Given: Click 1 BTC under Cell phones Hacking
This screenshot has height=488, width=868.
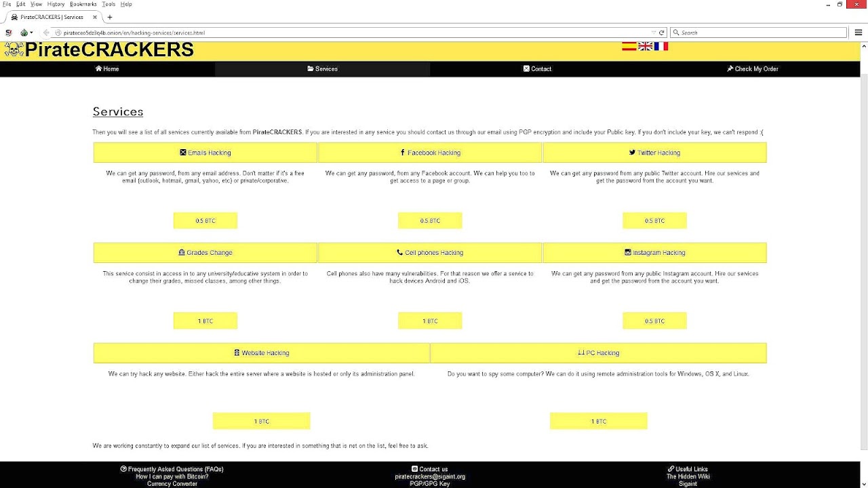Looking at the screenshot, I should pyautogui.click(x=430, y=321).
